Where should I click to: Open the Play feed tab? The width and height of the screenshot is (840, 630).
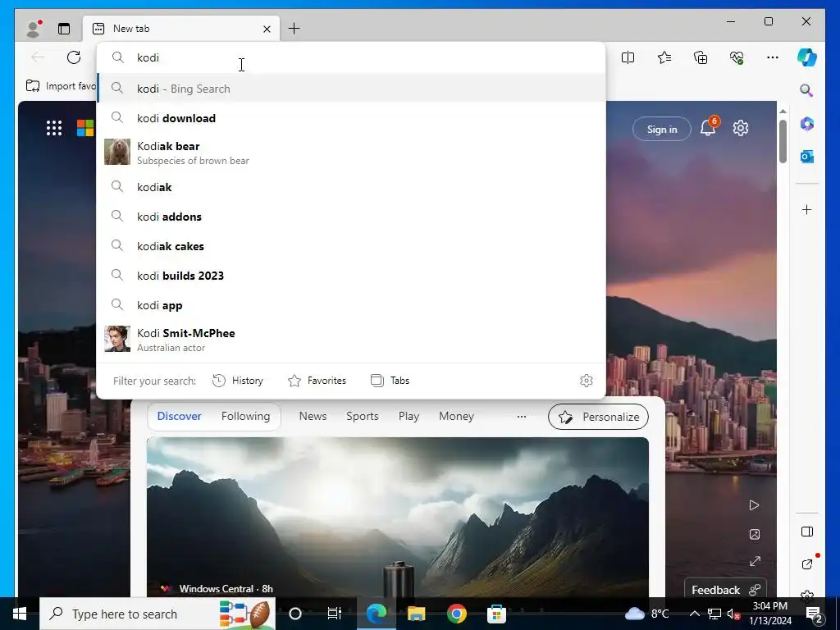[x=409, y=416]
